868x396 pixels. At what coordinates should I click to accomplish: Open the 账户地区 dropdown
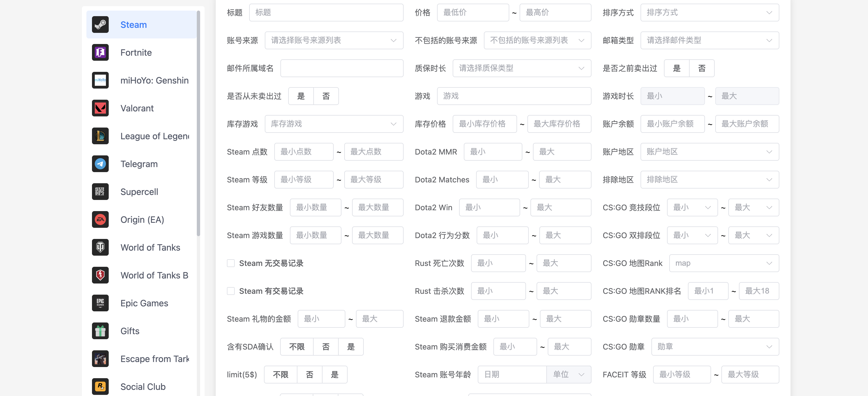tap(709, 152)
